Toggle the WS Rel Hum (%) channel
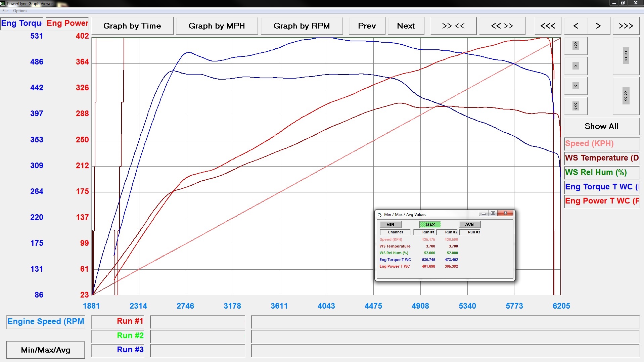The width and height of the screenshot is (644, 362). (x=602, y=173)
